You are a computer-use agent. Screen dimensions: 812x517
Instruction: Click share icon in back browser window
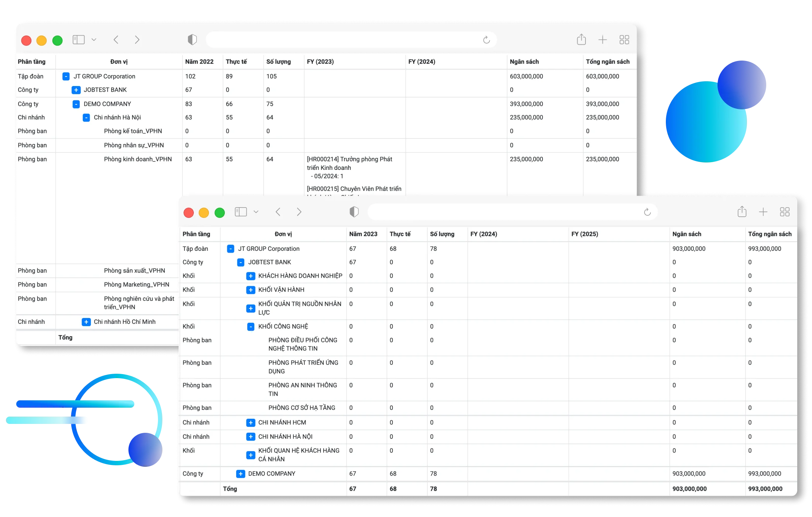[x=581, y=39]
